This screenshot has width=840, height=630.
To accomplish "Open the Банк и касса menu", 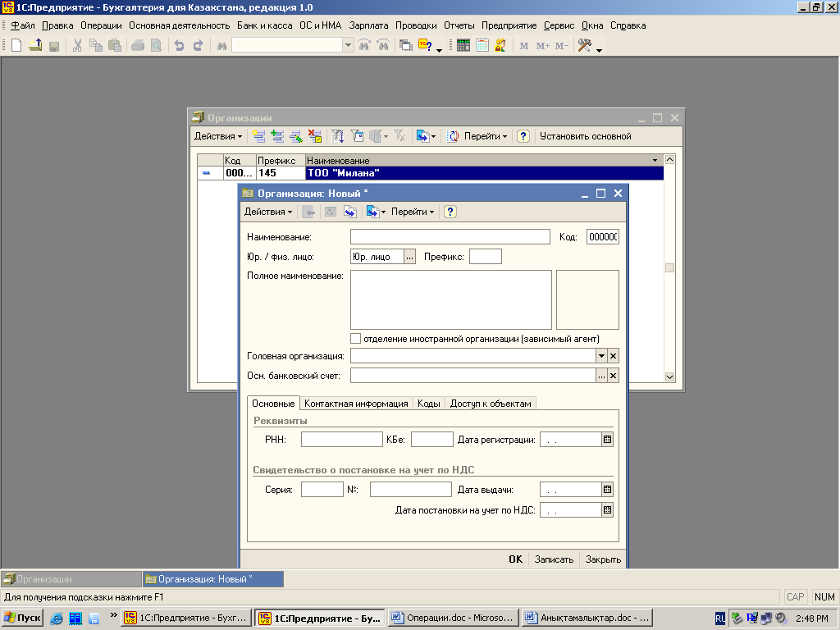I will (x=265, y=25).
